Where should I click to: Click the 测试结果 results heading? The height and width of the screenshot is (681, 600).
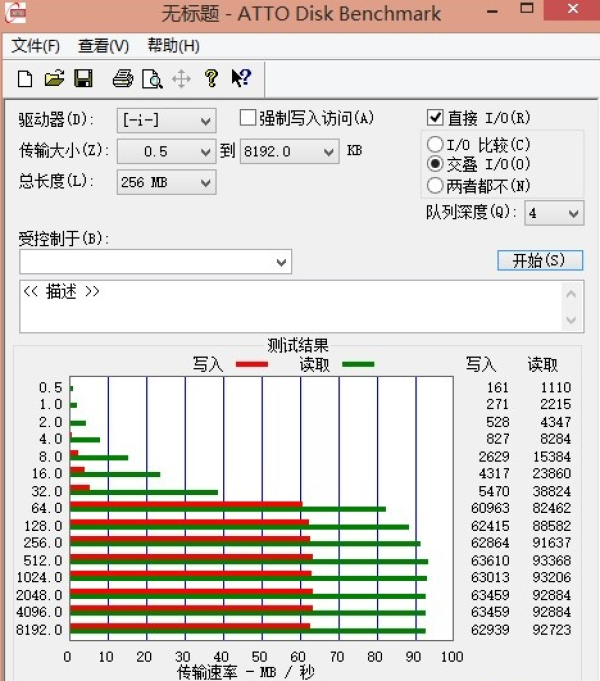[298, 345]
